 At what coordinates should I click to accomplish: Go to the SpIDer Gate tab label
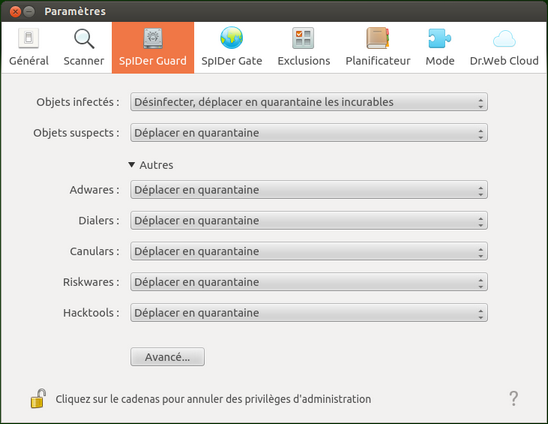coord(232,61)
